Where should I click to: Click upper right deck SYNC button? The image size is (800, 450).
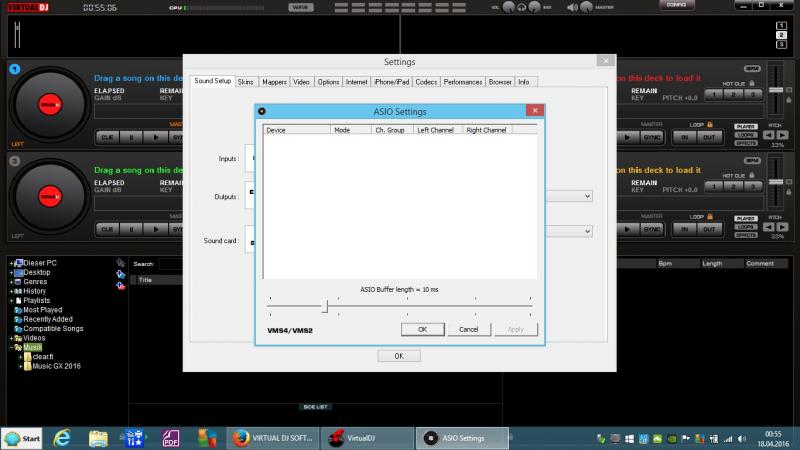pyautogui.click(x=652, y=137)
